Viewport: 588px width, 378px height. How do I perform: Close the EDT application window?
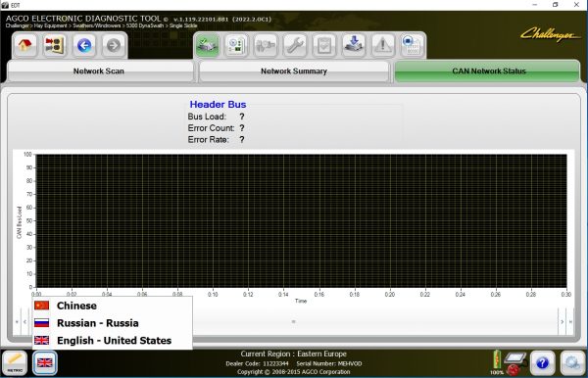coord(576,5)
